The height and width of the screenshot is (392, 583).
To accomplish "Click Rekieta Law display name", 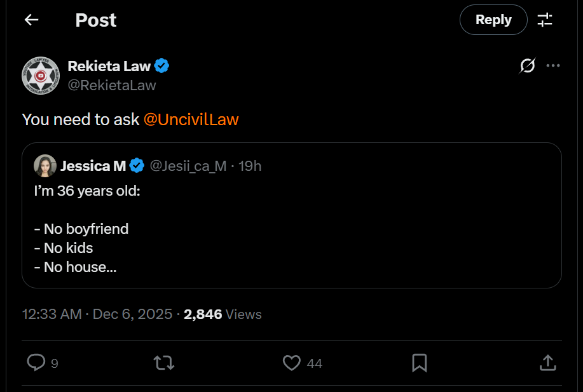I will click(109, 66).
